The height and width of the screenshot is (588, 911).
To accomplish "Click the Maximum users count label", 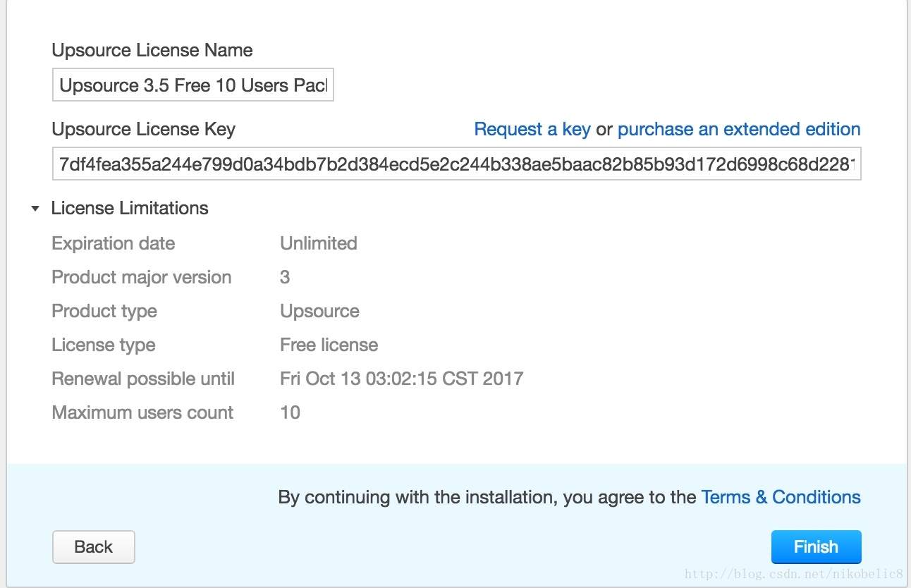I will 142,412.
